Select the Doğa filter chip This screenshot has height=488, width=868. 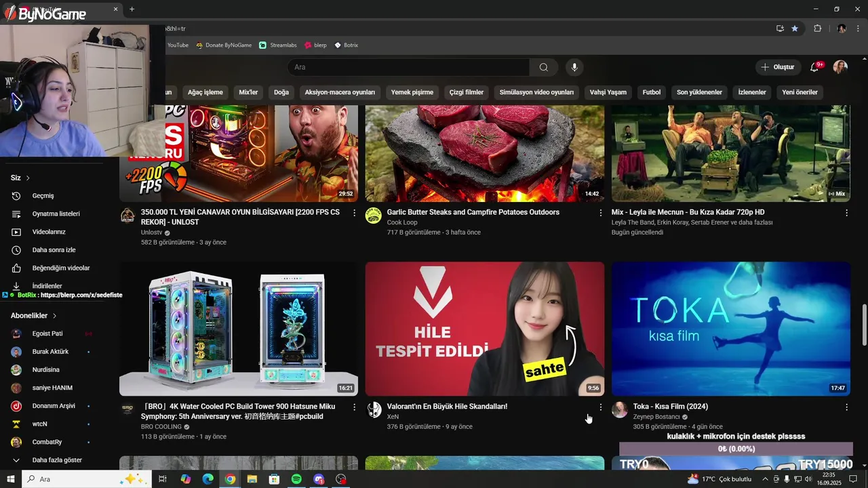pyautogui.click(x=281, y=92)
